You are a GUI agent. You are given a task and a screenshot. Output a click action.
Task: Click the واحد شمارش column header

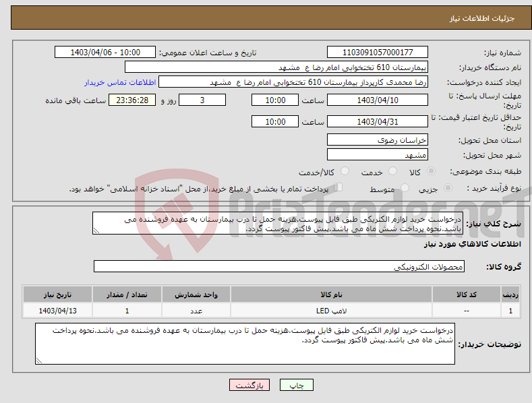[x=196, y=294]
